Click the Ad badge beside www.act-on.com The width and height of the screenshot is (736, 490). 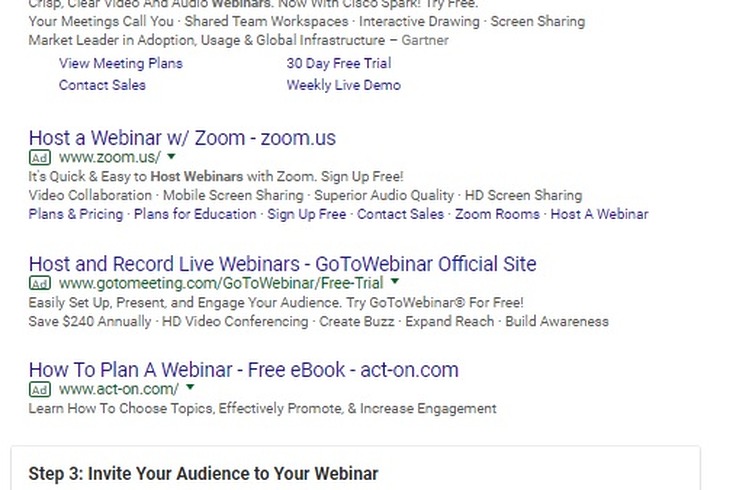click(39, 390)
